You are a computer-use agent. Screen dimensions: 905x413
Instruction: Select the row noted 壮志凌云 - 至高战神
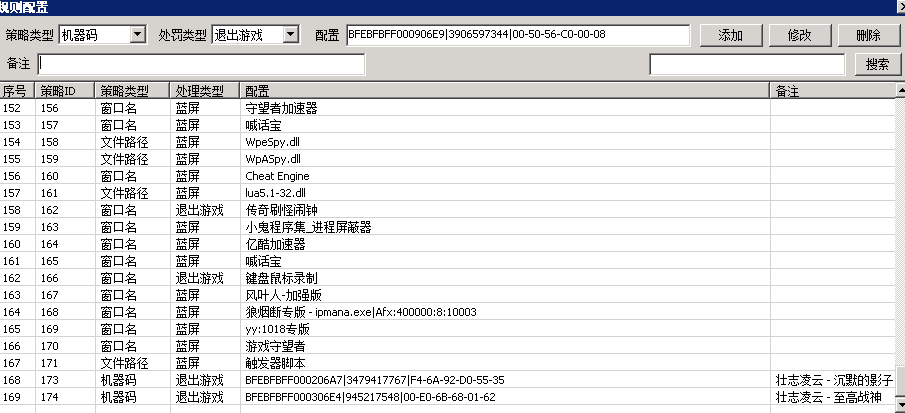400,397
